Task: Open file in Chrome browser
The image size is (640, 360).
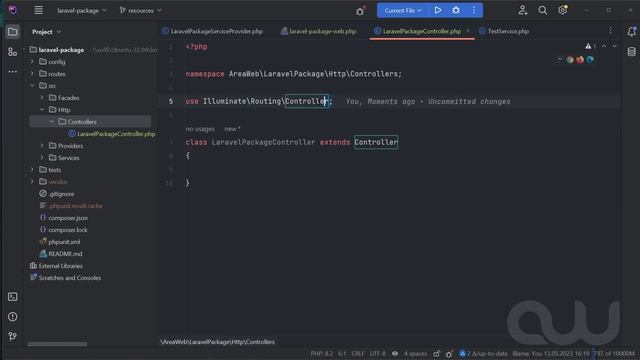Action: pos(570,60)
